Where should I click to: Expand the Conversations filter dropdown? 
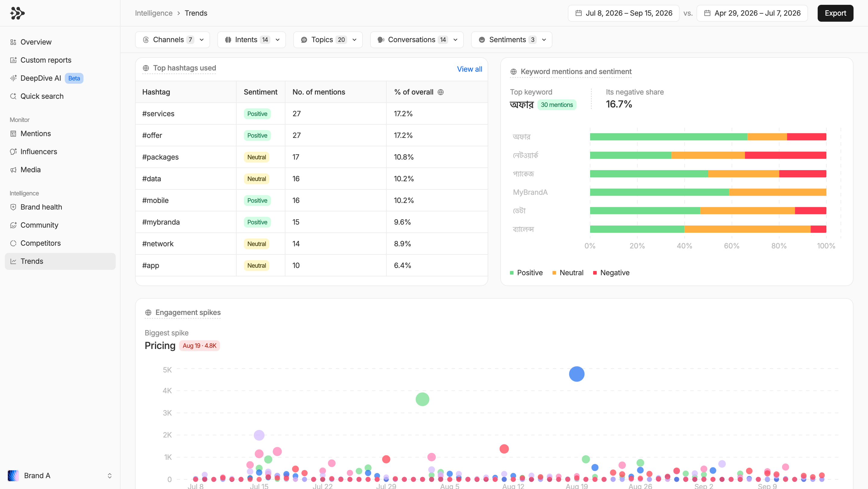417,40
